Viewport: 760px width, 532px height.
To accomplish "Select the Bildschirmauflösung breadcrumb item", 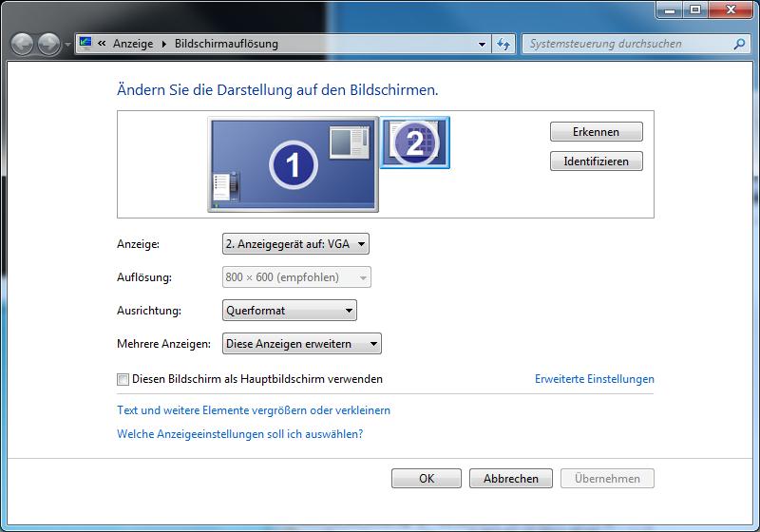I will (x=226, y=44).
